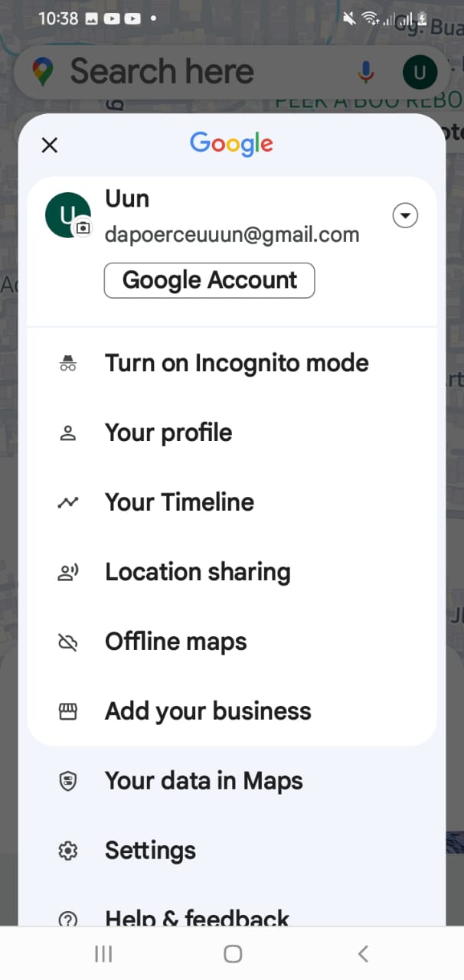Tap the Your profile person icon
Screen dimensions: 464x980
point(68,433)
